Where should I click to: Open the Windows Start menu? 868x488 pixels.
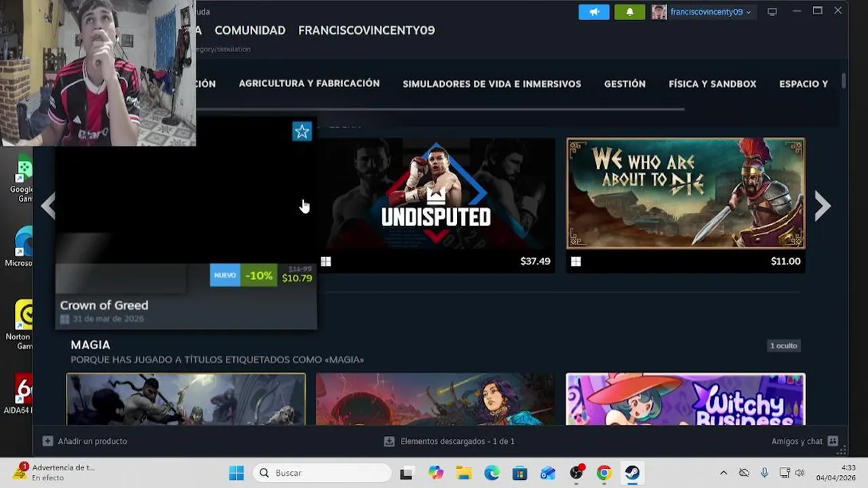coord(236,473)
